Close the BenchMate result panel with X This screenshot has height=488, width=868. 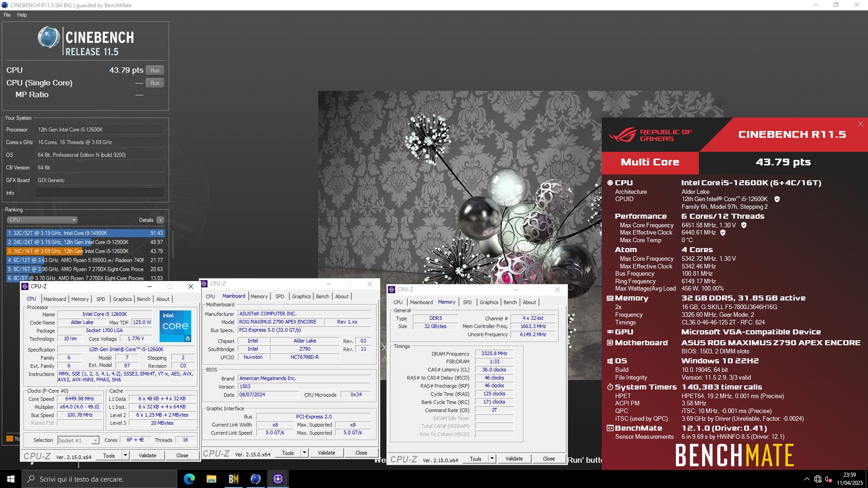tap(860, 124)
